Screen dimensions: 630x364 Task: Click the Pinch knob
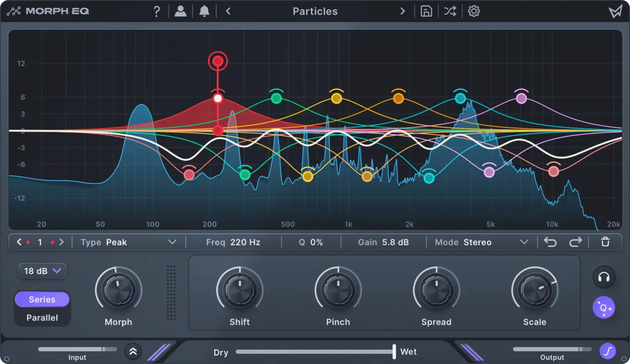pyautogui.click(x=338, y=290)
